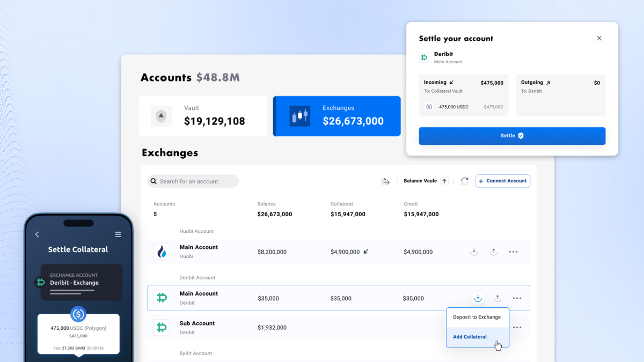Tap the USDC coin icon on phone
Screen dimensions: 644x362
(78, 314)
